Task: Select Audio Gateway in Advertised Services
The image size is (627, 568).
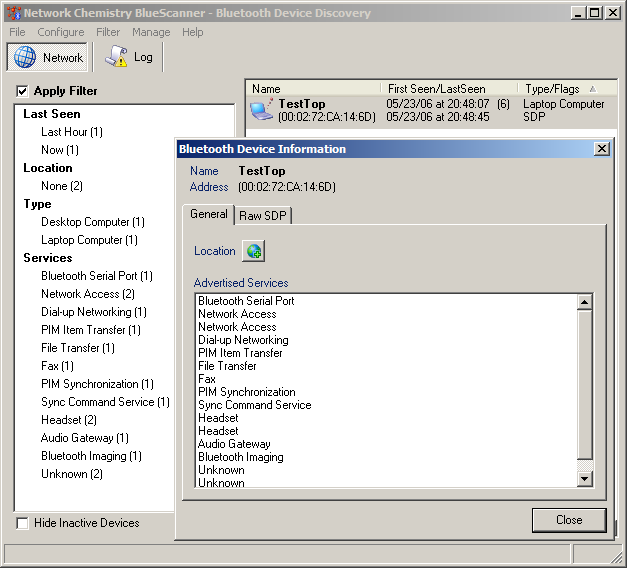Action: point(234,444)
